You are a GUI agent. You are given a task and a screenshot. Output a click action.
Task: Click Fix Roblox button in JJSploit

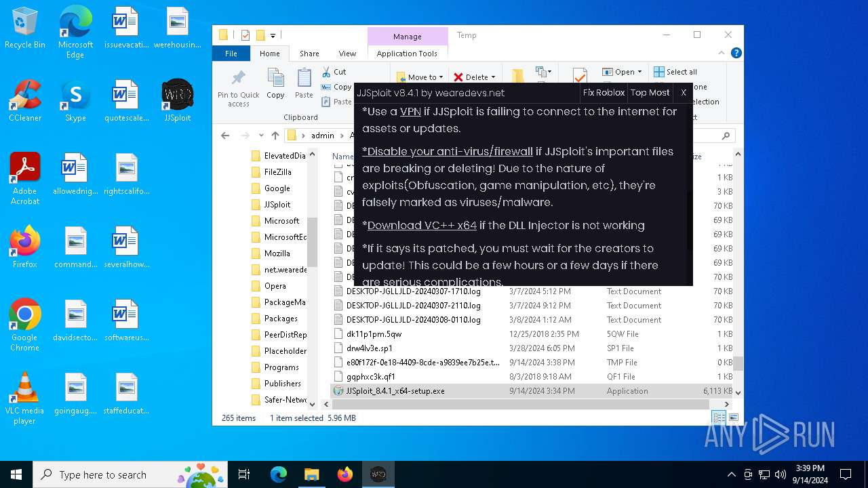coord(604,93)
